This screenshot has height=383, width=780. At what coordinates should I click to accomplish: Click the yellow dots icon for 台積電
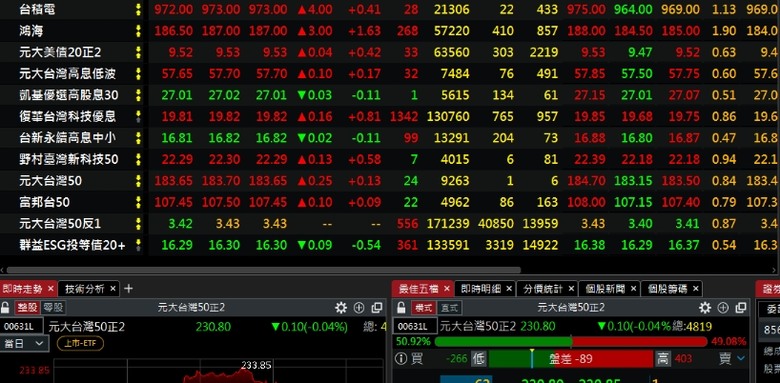click(138, 9)
